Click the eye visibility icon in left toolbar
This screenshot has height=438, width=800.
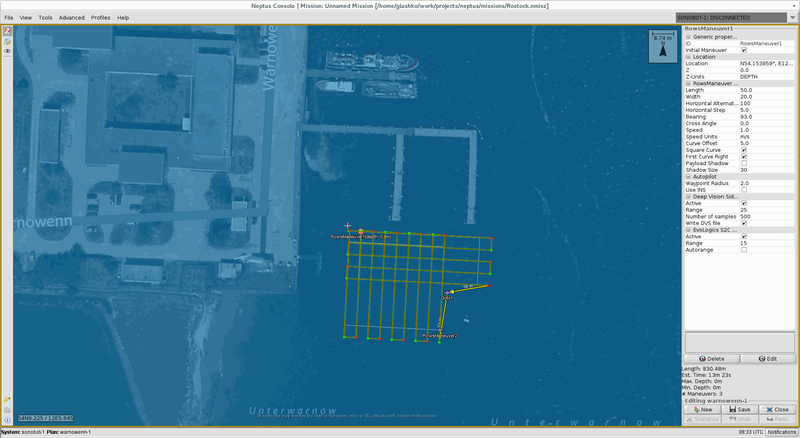[7, 50]
